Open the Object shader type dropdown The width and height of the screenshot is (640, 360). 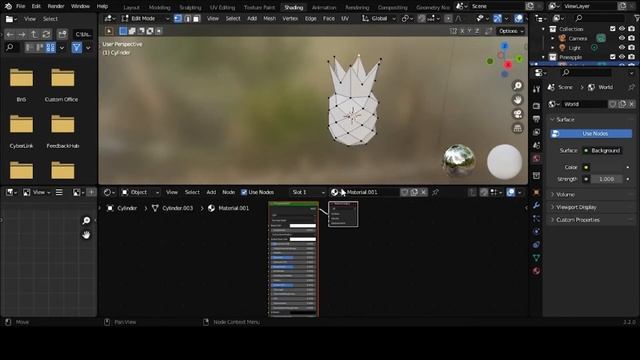tap(140, 192)
